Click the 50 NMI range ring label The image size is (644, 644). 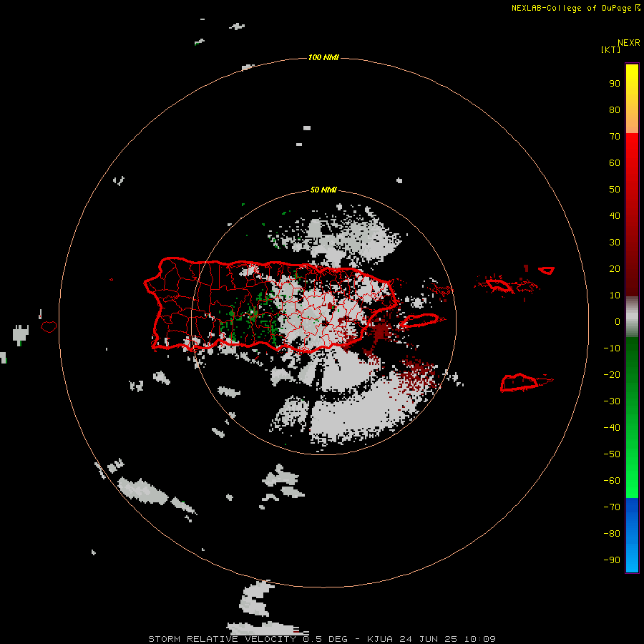[323, 190]
